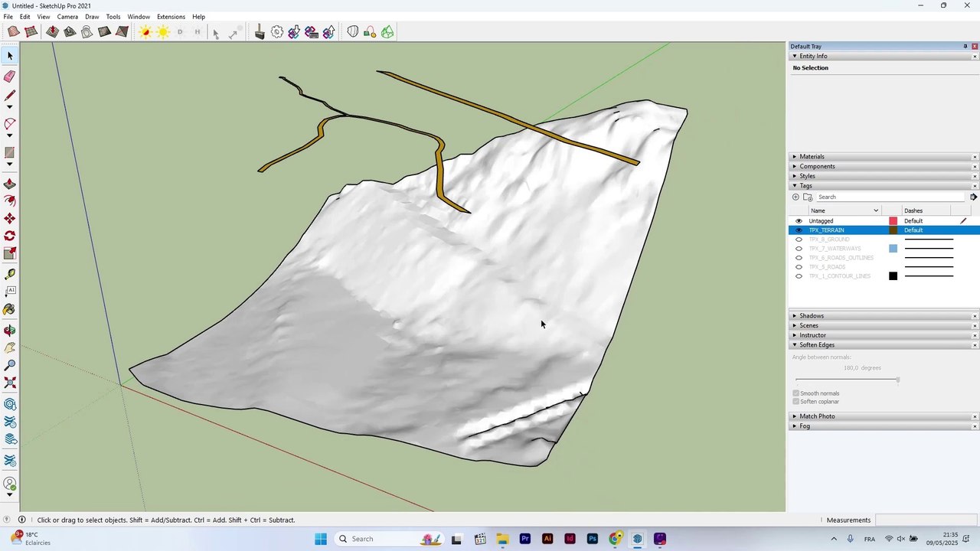Image resolution: width=980 pixels, height=551 pixels.
Task: Select the Pan hand tool
Action: tap(10, 348)
